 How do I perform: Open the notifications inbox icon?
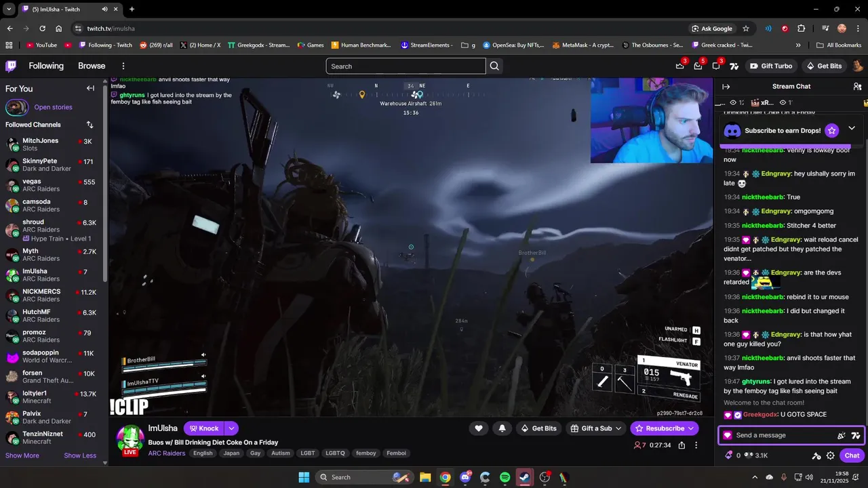698,66
